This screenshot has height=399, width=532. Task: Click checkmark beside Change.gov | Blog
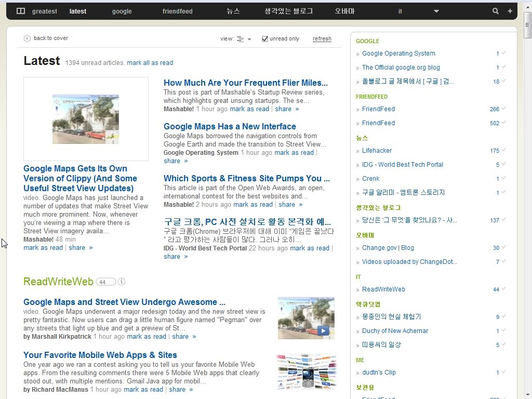[x=503, y=247]
